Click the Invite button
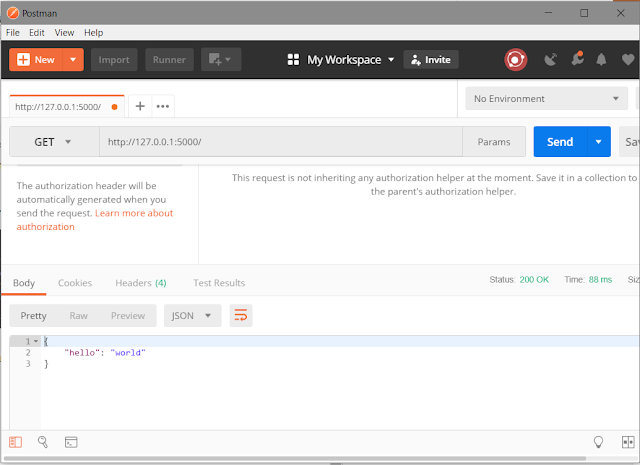 tap(431, 60)
